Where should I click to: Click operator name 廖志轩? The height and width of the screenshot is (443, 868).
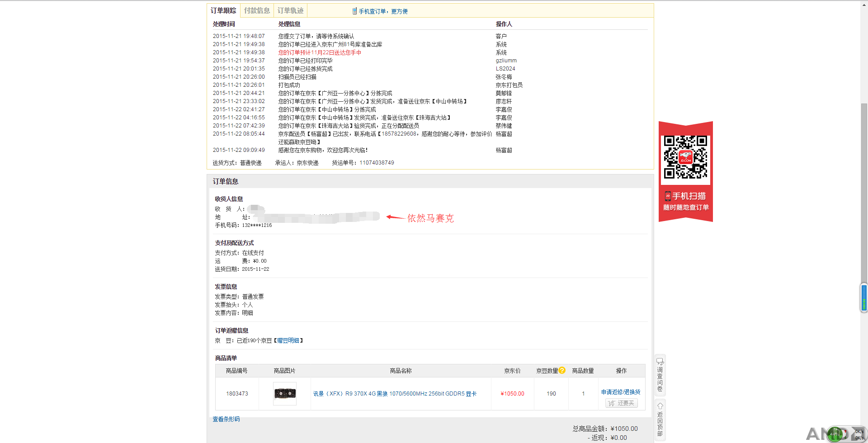504,101
